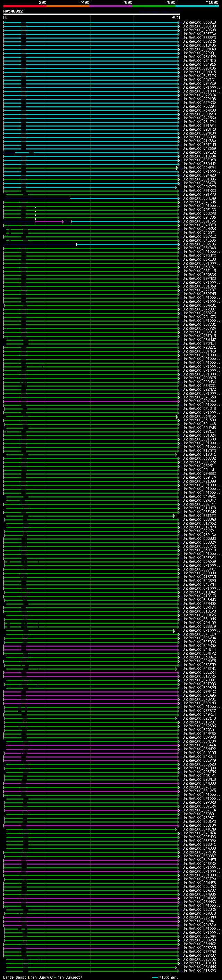Click the hit label UniRef100_O81396
Screen dimensions: 222x980
199,179
